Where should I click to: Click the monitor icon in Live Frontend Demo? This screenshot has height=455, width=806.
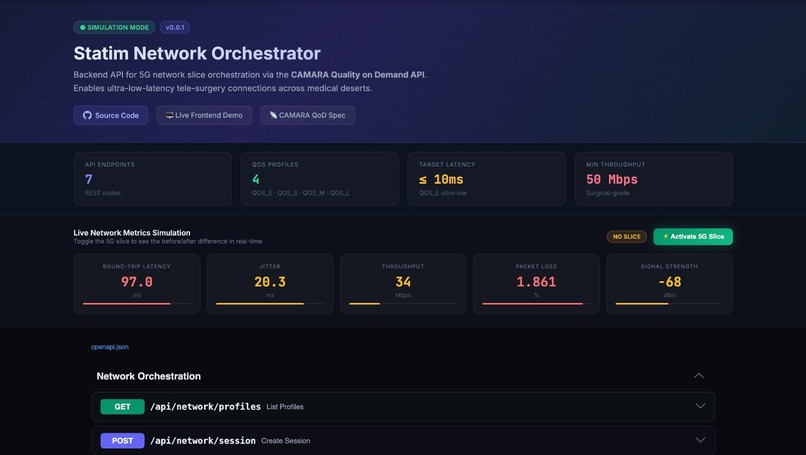[x=169, y=115]
